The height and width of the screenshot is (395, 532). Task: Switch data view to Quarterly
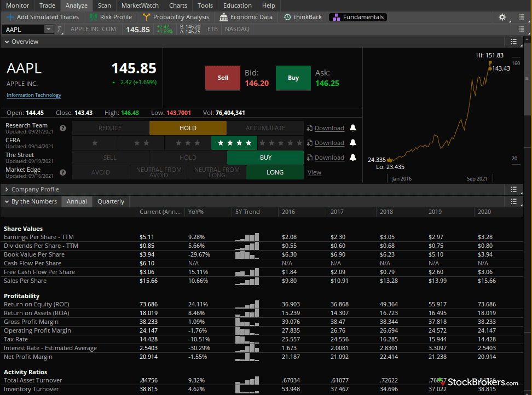(x=111, y=201)
